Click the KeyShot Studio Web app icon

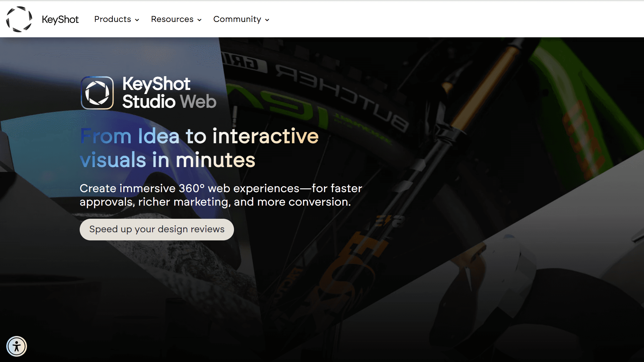[x=97, y=93]
